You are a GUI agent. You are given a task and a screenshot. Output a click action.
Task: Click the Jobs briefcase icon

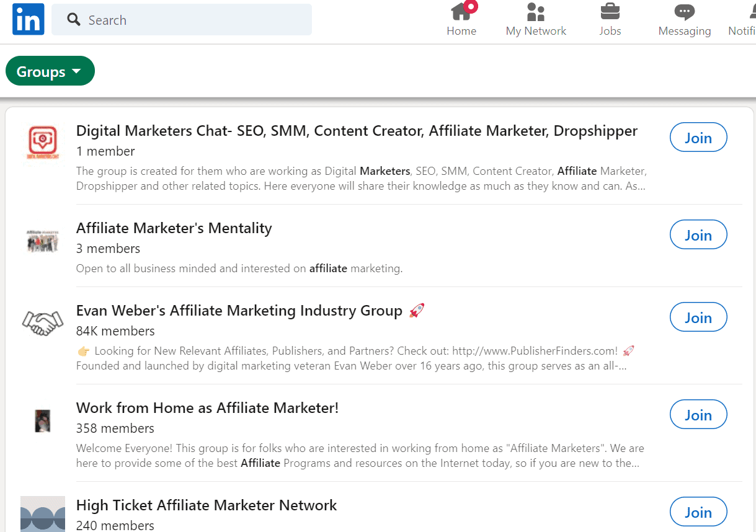[x=610, y=11]
